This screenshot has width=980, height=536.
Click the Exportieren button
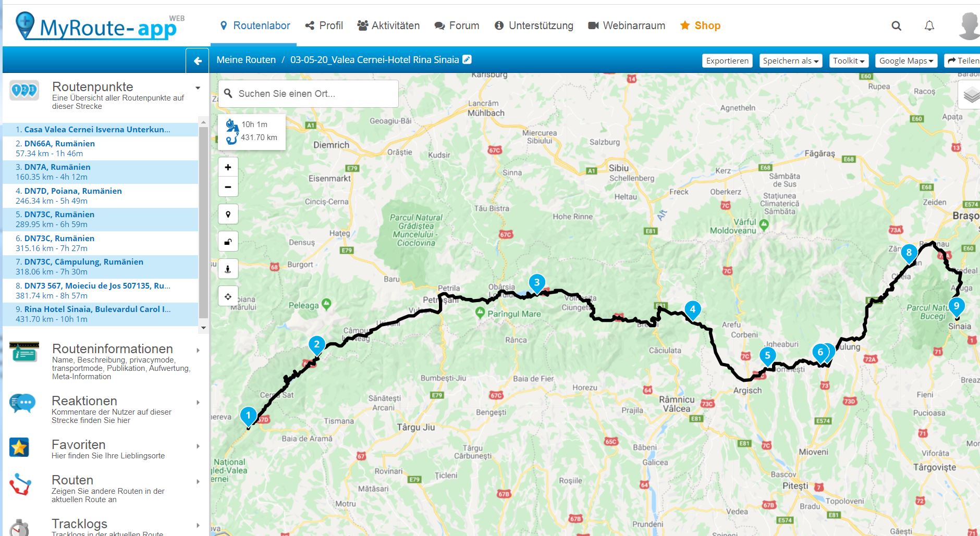[727, 61]
